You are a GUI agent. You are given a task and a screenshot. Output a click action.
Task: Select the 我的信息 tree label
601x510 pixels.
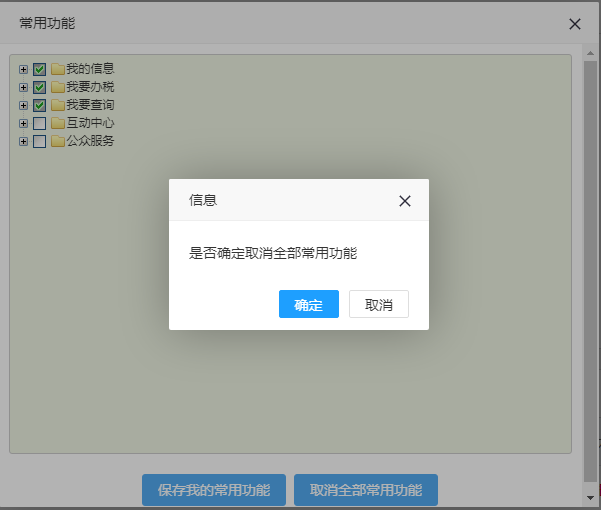point(90,69)
